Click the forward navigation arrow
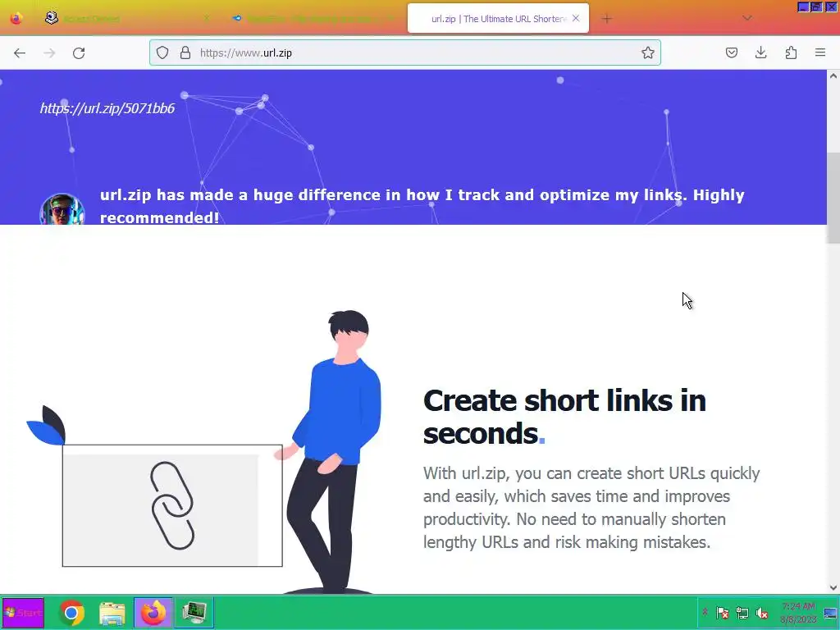This screenshot has width=840, height=630. coord(49,52)
